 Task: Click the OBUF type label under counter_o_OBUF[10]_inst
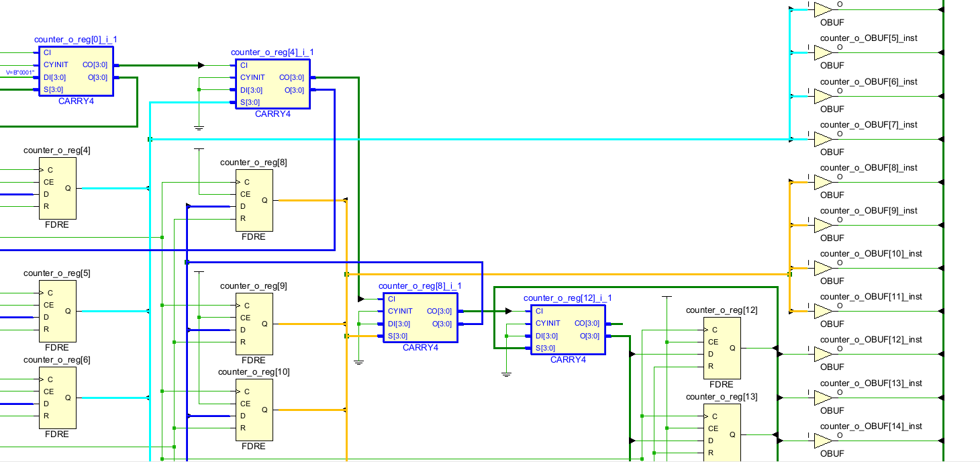(832, 281)
